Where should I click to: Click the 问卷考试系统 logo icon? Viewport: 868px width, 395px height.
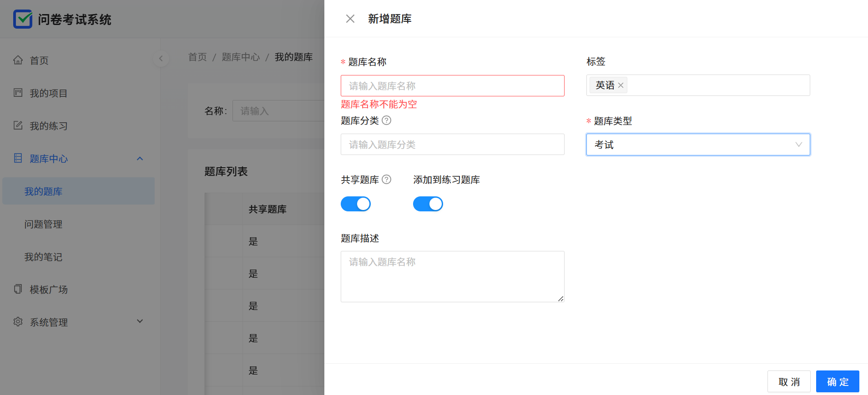23,19
